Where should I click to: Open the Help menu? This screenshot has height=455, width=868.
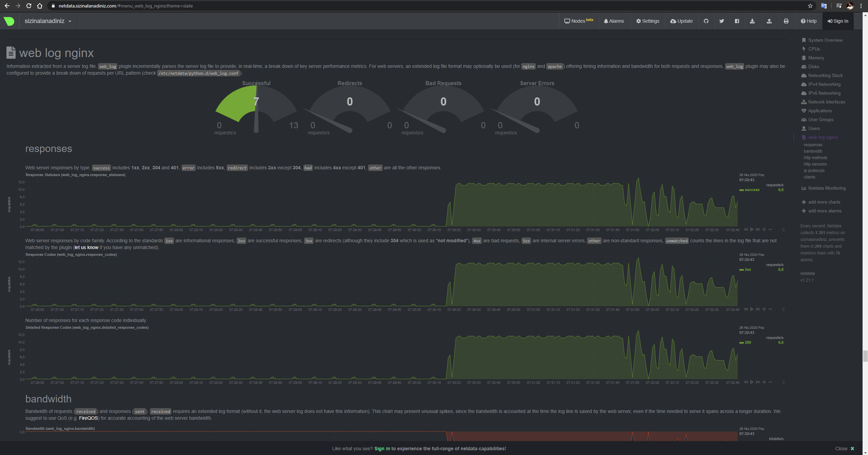[x=809, y=21]
